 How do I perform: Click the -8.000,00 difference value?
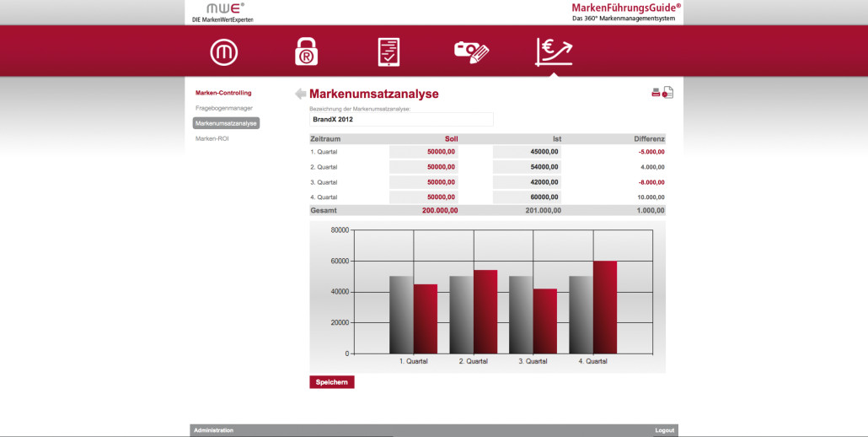(651, 182)
